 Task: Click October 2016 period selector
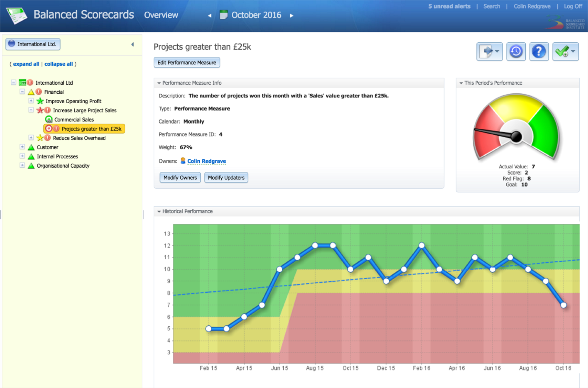tap(256, 15)
